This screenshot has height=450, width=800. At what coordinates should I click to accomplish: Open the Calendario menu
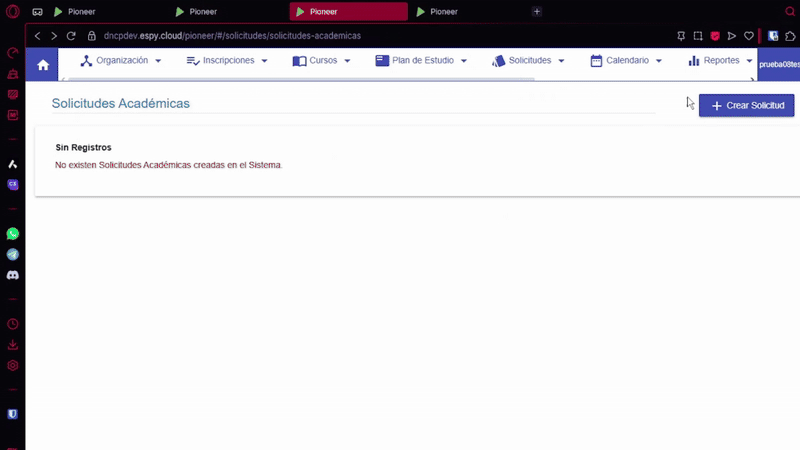click(x=626, y=61)
